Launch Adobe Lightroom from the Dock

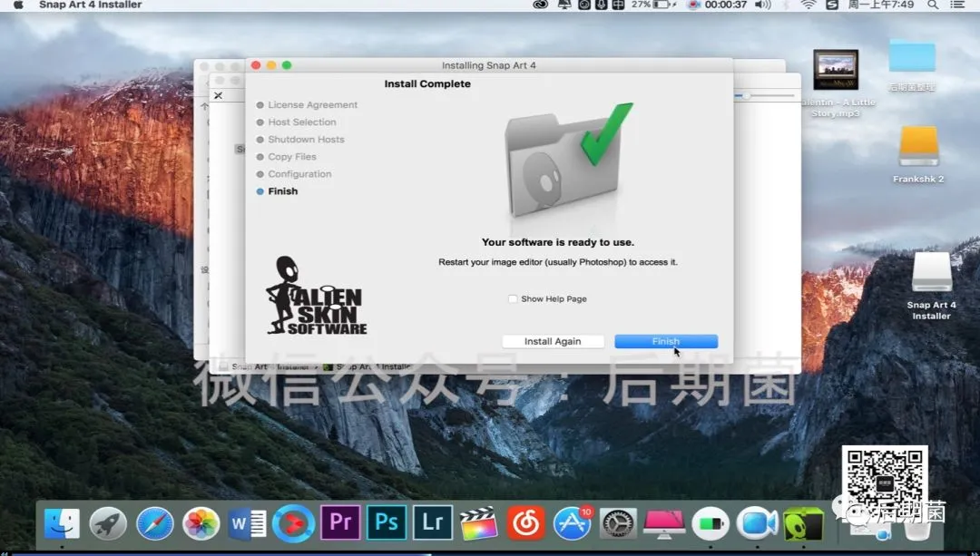(x=433, y=522)
